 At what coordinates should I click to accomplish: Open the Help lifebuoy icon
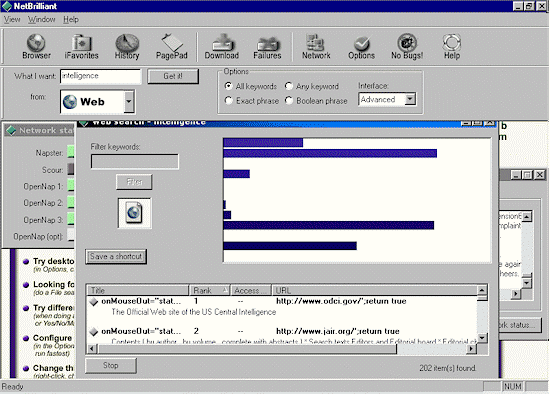(452, 47)
